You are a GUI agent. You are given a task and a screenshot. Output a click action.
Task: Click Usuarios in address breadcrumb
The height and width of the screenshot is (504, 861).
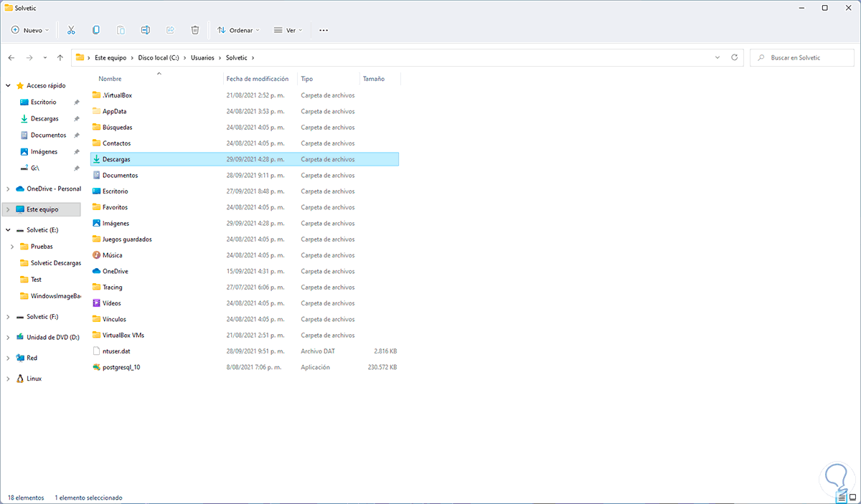203,57
